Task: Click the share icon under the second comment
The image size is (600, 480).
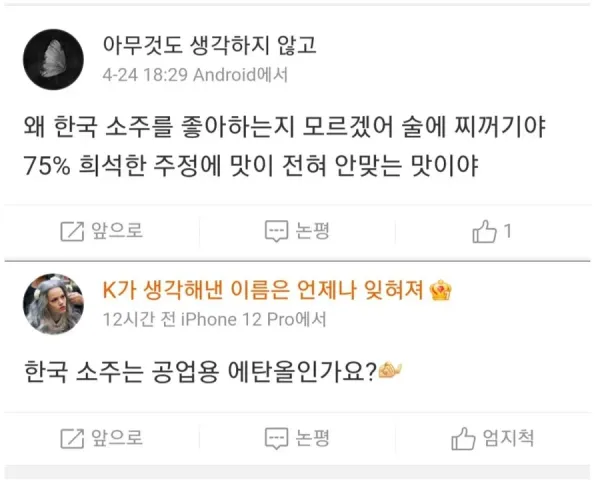Action: click(x=72, y=438)
